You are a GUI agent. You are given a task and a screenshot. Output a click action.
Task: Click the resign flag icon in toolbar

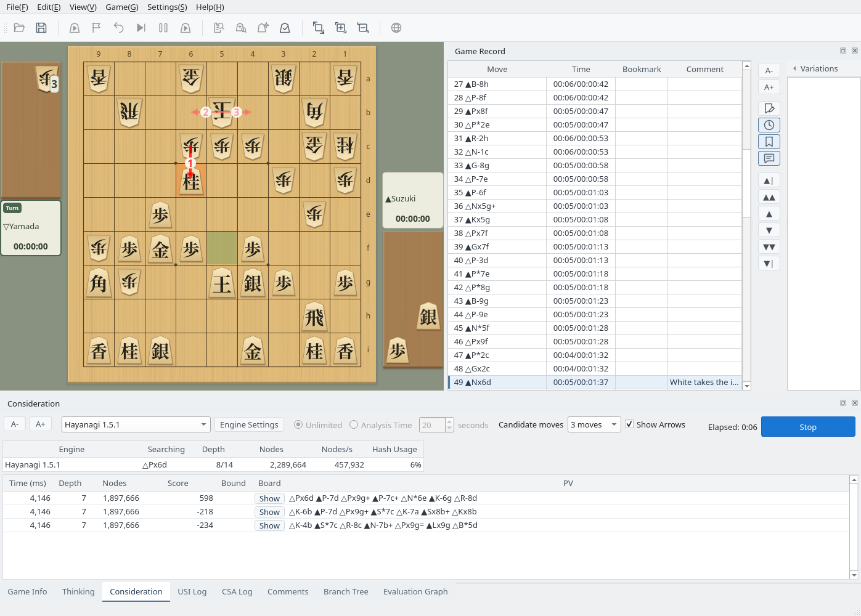(97, 28)
